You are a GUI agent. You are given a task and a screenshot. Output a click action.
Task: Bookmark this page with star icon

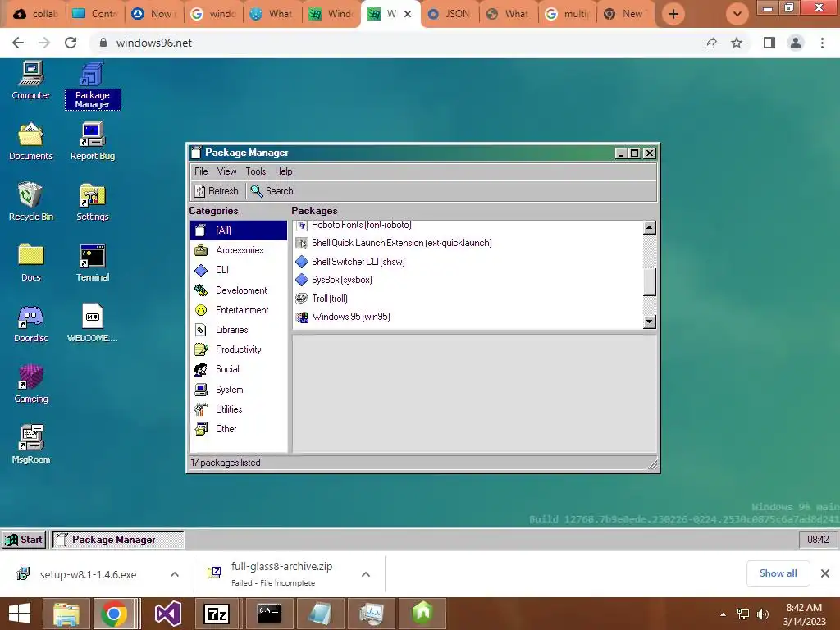tap(737, 43)
